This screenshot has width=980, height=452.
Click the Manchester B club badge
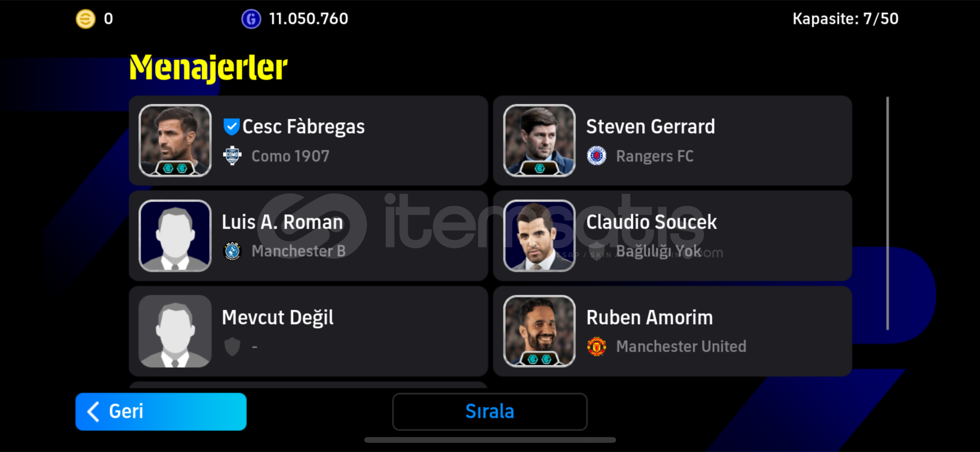click(232, 251)
